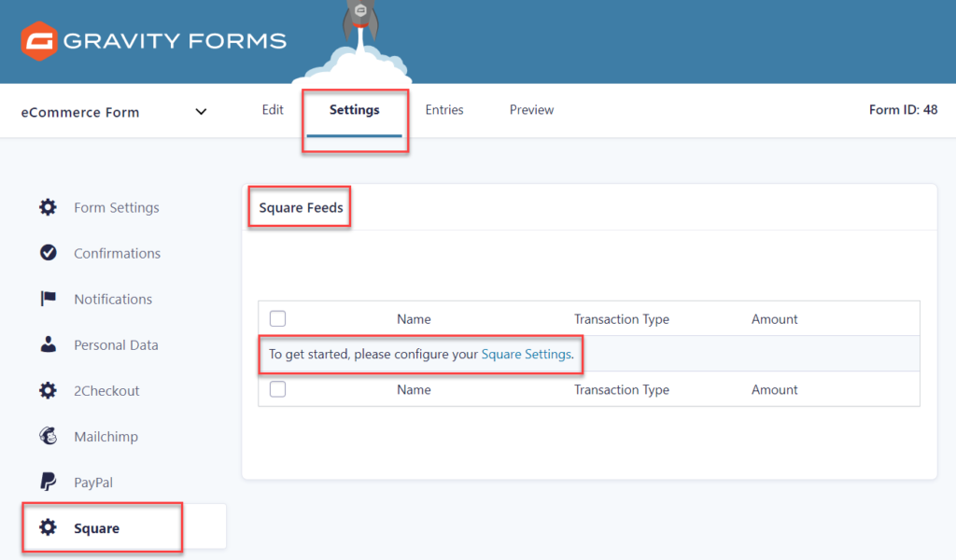Check the bottom select-all checkbox
The width and height of the screenshot is (956, 560).
point(277,389)
